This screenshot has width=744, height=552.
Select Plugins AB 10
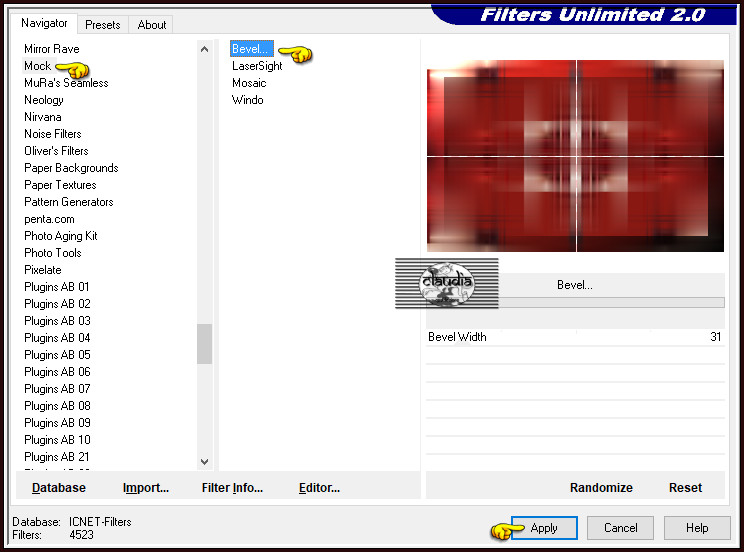pos(57,440)
